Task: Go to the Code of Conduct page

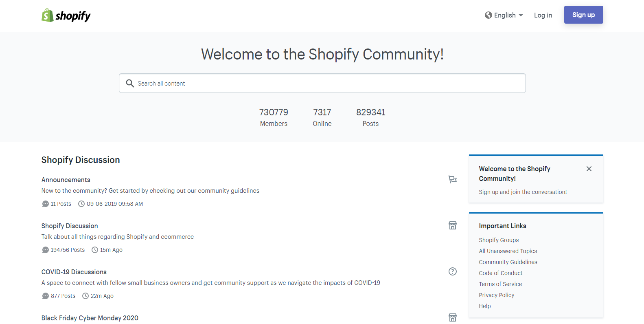Action: click(x=501, y=273)
